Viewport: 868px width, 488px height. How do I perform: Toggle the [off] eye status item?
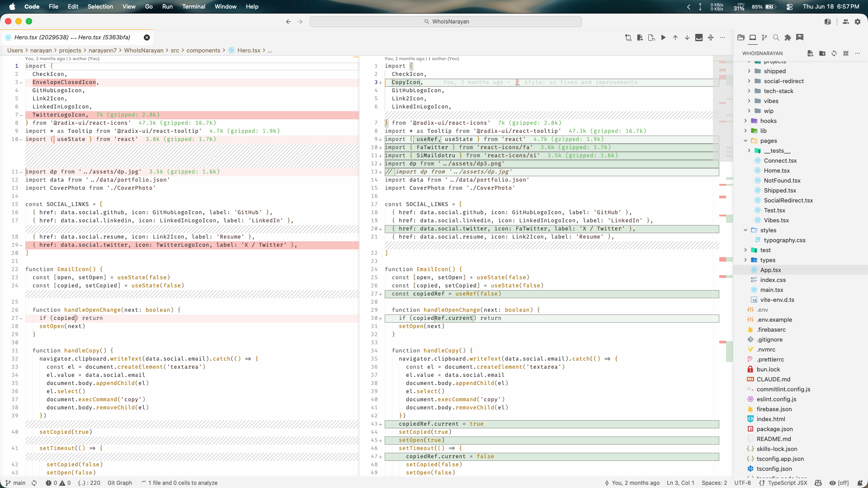(x=839, y=483)
